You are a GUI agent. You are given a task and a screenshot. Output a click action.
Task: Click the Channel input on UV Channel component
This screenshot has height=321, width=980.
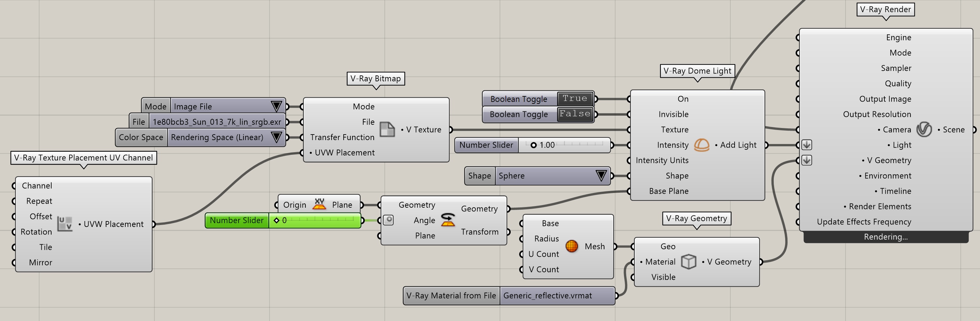[37, 186]
